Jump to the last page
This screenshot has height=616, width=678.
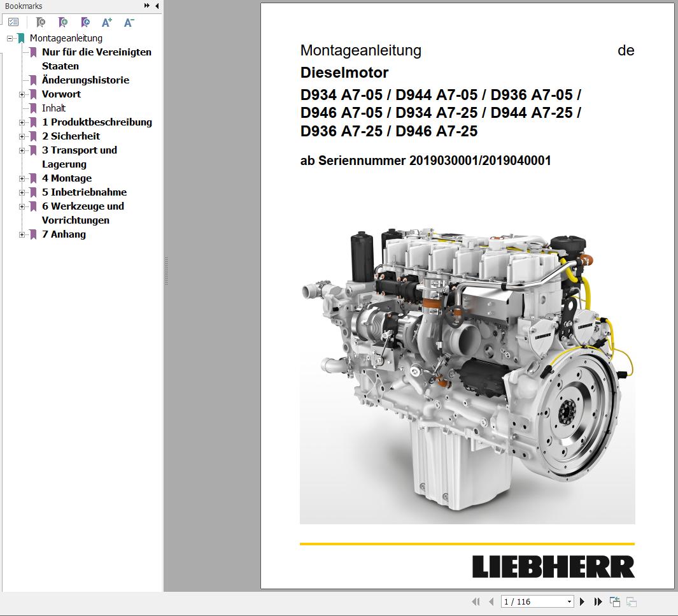pos(598,601)
